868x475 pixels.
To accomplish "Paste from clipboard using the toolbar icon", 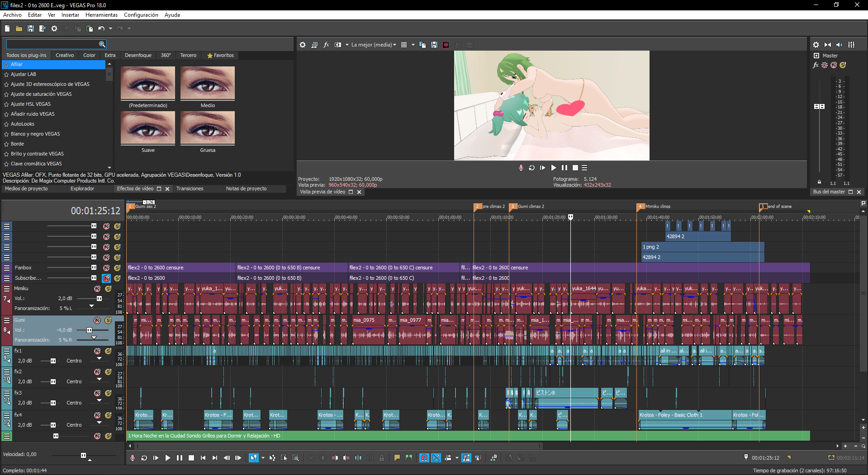I will pyautogui.click(x=90, y=28).
